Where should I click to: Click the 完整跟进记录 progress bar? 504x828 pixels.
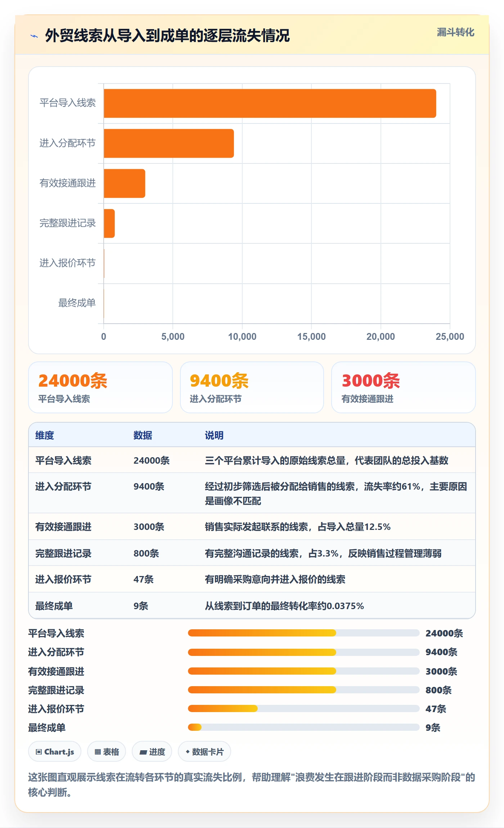click(303, 690)
